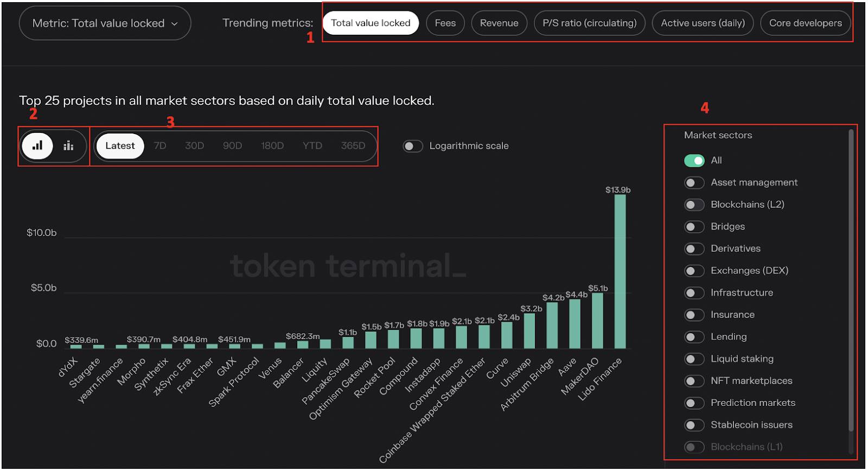Enable the Asset management sector toggle

[694, 183]
